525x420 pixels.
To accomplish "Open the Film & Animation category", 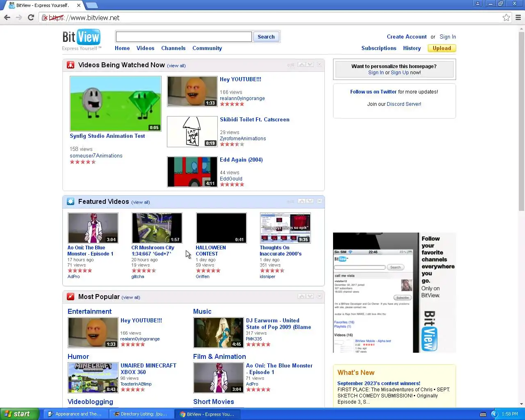I will pos(219,356).
